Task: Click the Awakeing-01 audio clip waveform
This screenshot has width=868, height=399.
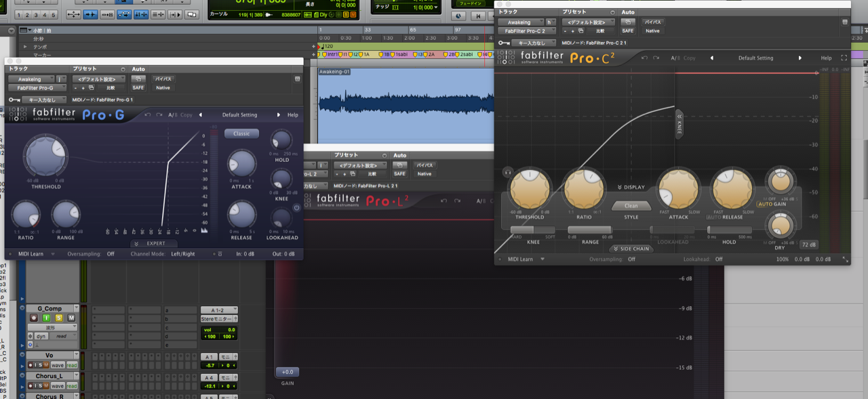Action: point(406,104)
